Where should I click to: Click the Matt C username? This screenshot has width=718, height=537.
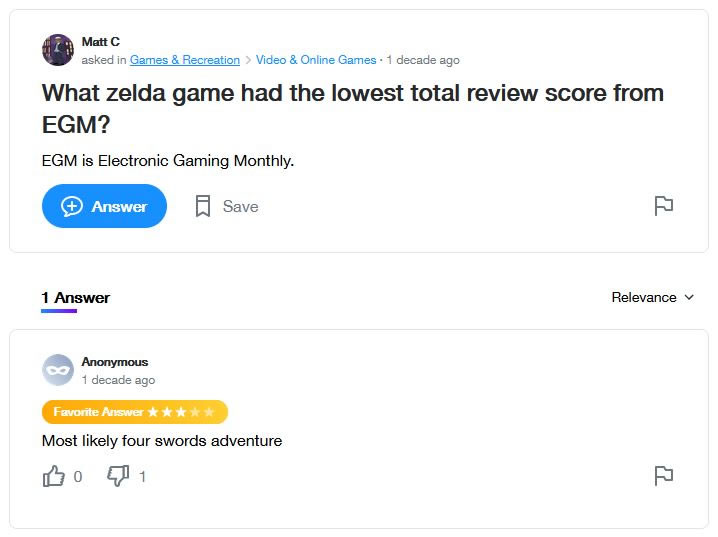[x=101, y=42]
